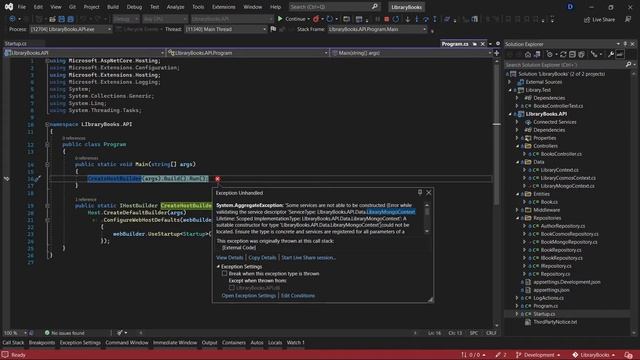Click the Switch Views icon in Solution Explorer
The height and width of the screenshot is (360, 640).
point(537,54)
